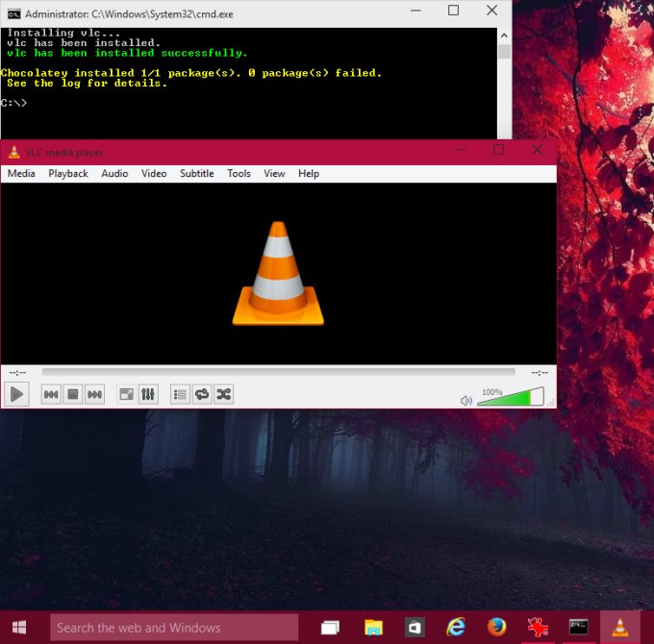This screenshot has height=644, width=654.
Task: Open the Video menu in VLC
Action: coord(154,173)
